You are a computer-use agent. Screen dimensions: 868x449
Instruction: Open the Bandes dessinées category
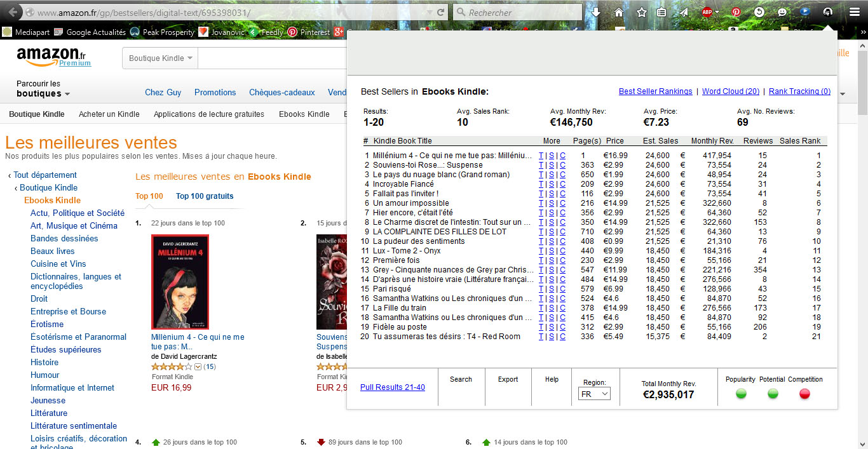click(64, 239)
